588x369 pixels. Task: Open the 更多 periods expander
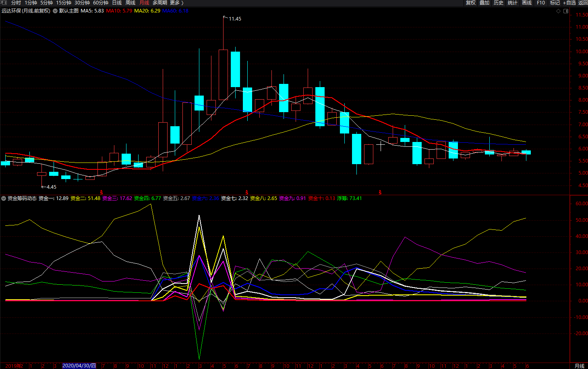(176, 3)
